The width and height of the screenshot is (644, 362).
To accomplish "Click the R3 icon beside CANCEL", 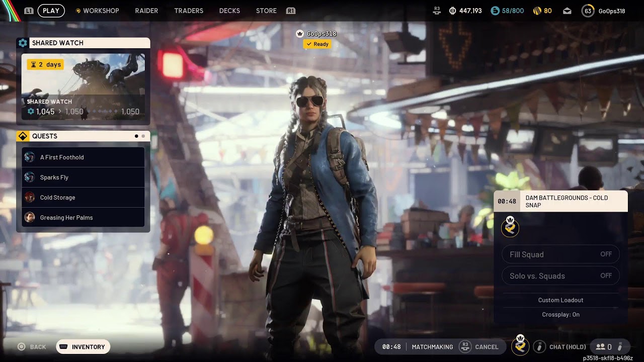I will click(465, 346).
